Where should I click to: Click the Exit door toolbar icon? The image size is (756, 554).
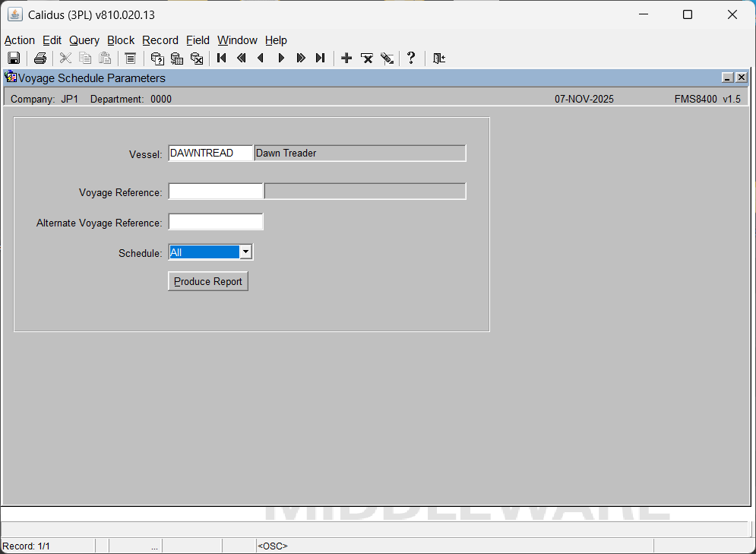pyautogui.click(x=439, y=59)
